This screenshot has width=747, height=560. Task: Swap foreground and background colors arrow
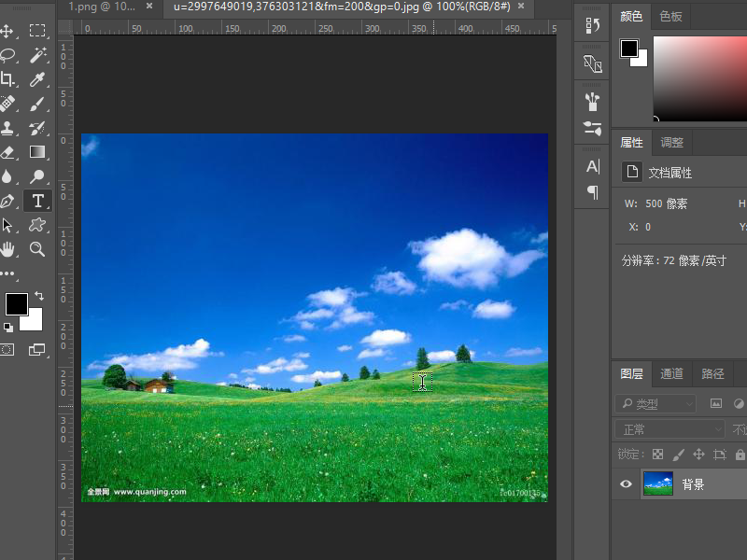[39, 296]
